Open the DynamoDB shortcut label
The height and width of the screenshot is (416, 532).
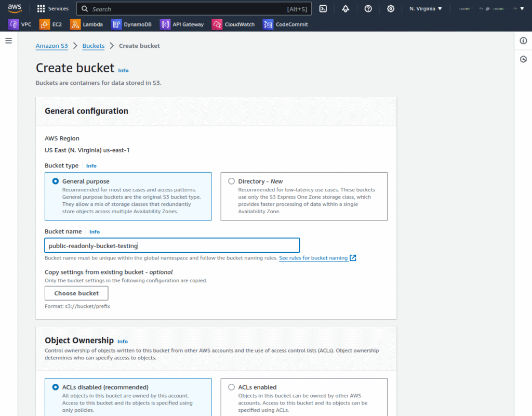(137, 24)
